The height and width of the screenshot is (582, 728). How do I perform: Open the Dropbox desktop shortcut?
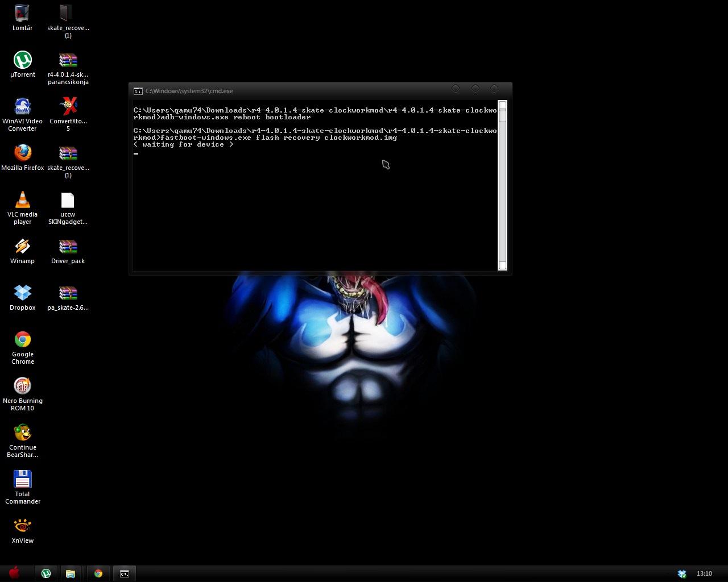tap(23, 297)
